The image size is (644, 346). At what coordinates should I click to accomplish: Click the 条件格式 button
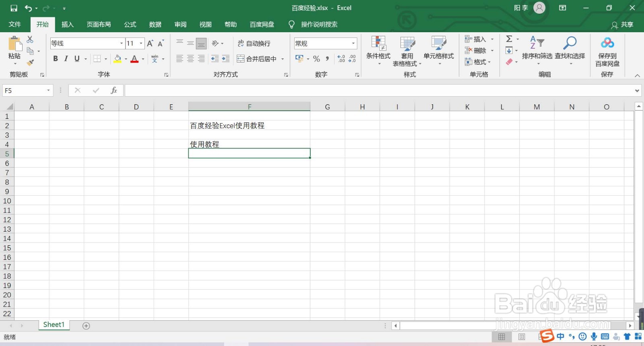[378, 51]
